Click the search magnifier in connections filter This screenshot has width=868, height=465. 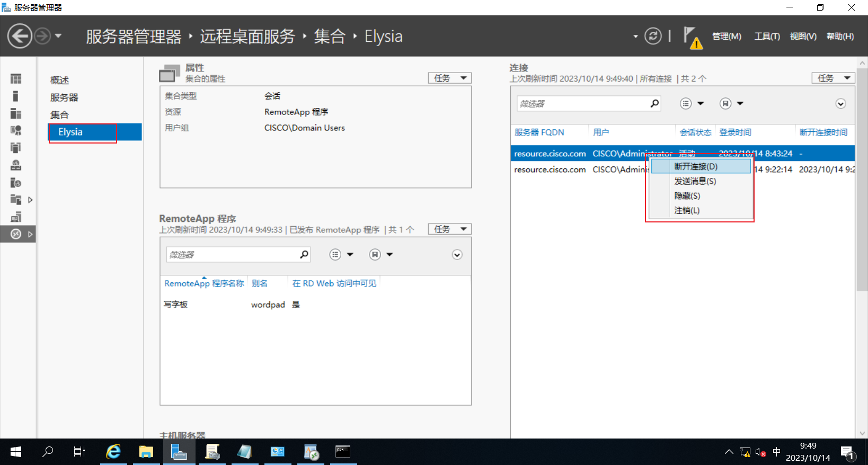tap(654, 103)
